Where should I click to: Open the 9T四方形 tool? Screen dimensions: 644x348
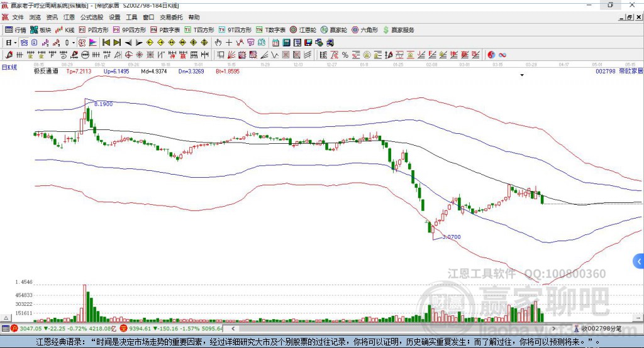(235, 30)
